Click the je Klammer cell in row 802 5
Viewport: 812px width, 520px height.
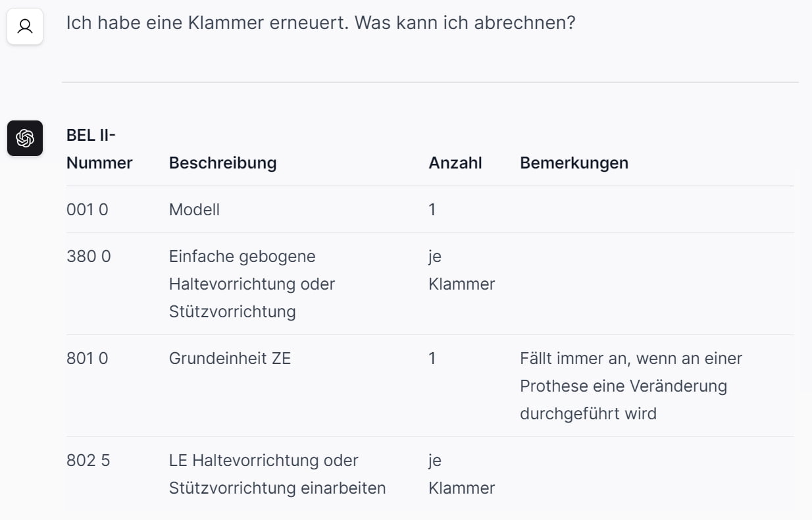point(461,475)
